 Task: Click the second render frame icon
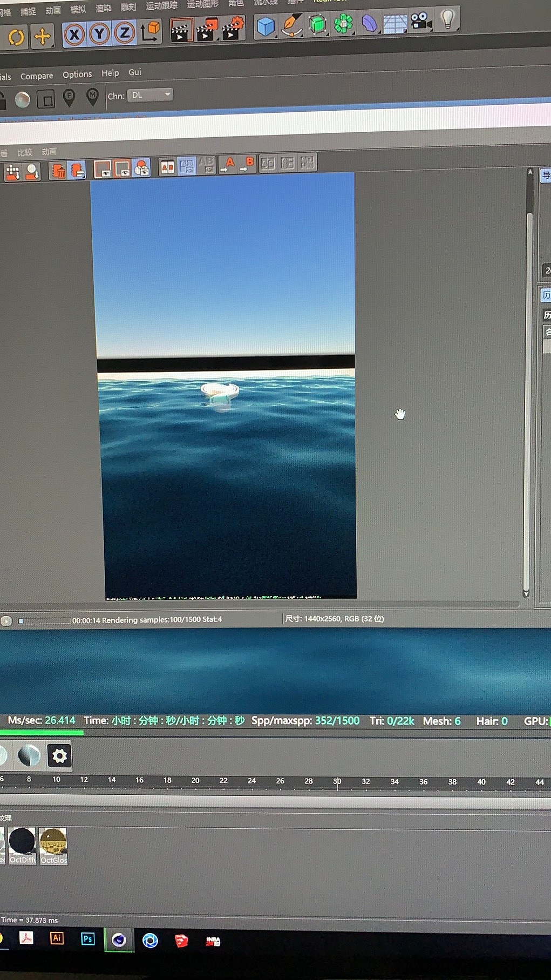(122, 168)
